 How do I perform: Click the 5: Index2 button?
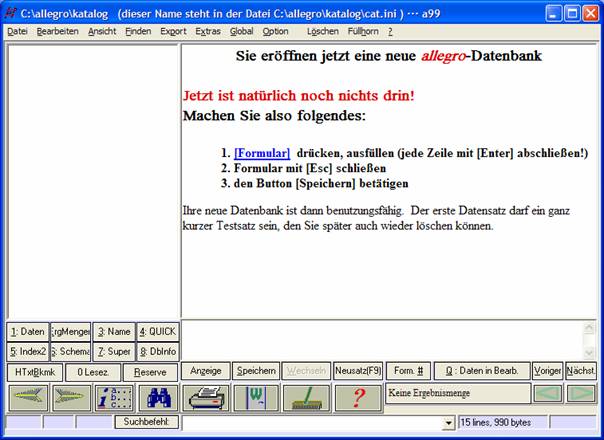click(x=28, y=352)
